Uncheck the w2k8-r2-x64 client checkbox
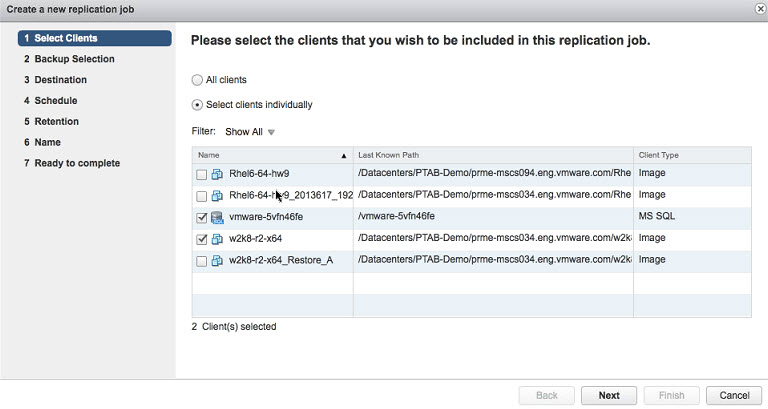Screen dimensions: 768x409 (x=201, y=239)
